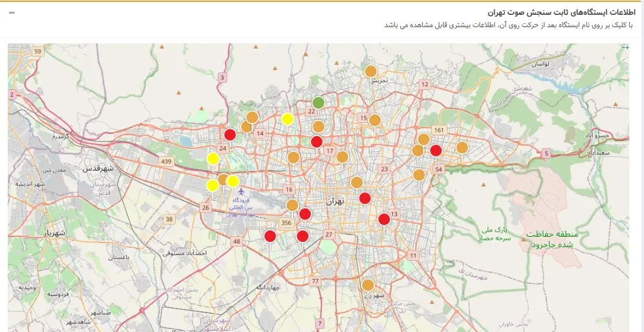
Task: Select yellow marker between routes 14 and 22
Action: 288,119
